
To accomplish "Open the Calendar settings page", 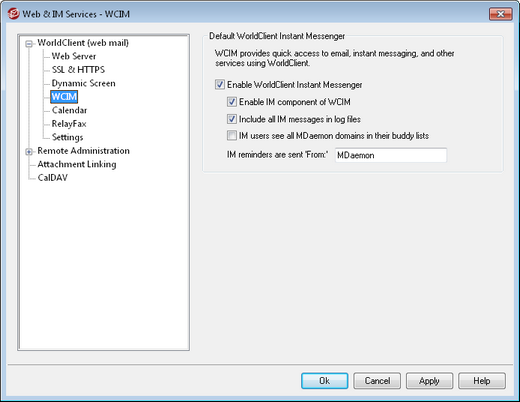I will click(x=69, y=110).
